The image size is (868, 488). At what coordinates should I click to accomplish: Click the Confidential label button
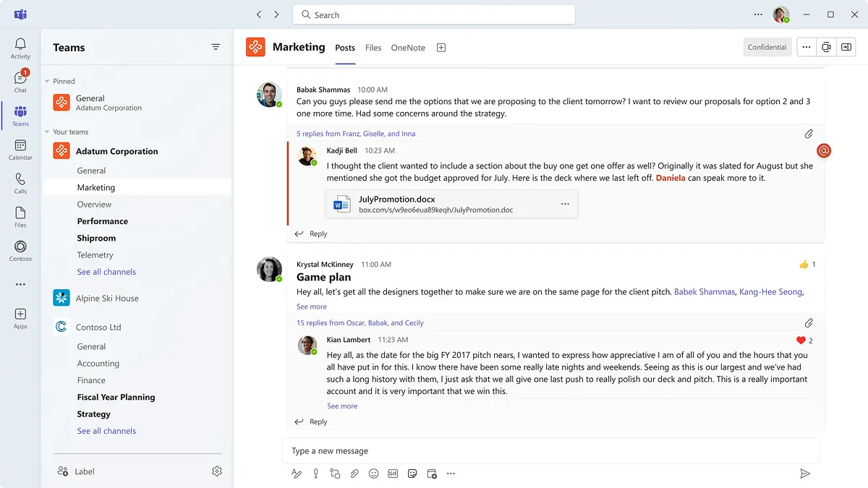(767, 47)
